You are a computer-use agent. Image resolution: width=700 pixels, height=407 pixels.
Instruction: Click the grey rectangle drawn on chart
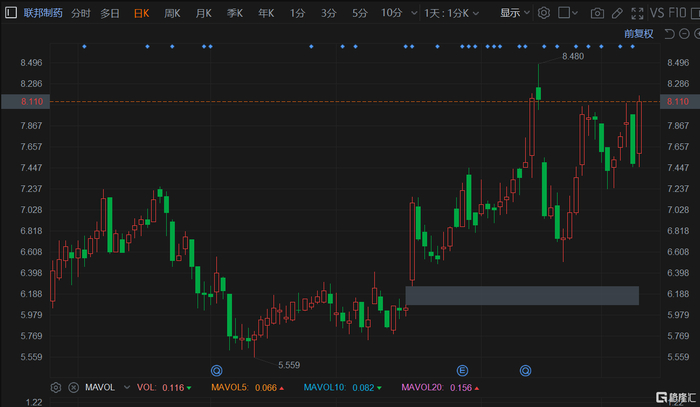click(x=522, y=295)
